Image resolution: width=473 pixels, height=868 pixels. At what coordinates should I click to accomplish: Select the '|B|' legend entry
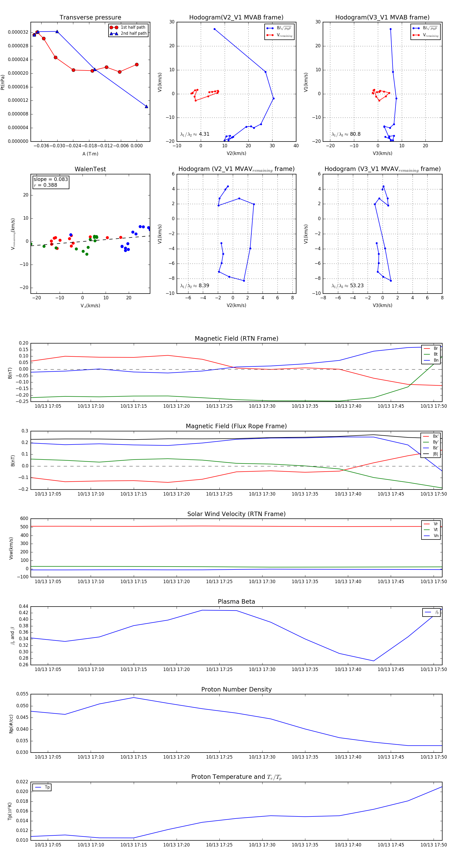[x=431, y=454]
